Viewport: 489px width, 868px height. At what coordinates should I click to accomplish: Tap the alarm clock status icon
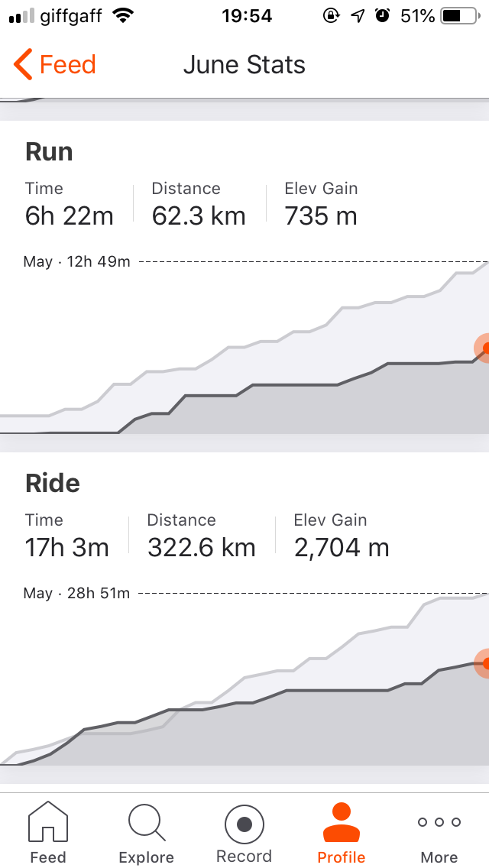[383, 16]
